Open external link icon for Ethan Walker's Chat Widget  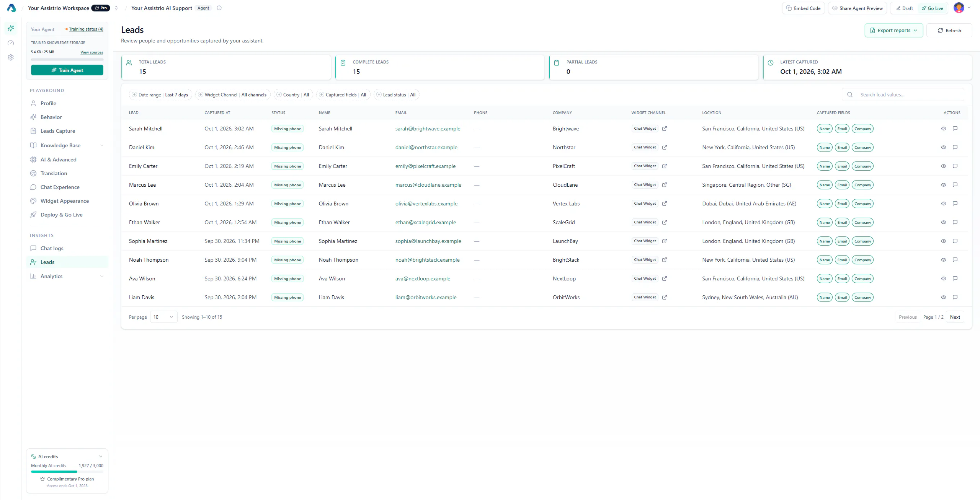[x=665, y=222]
